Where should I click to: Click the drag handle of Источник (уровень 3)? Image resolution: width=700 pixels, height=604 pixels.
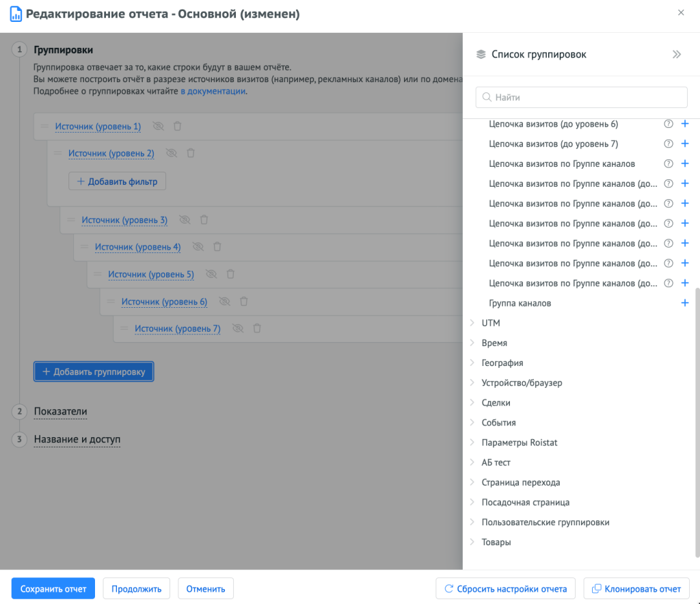pos(71,220)
